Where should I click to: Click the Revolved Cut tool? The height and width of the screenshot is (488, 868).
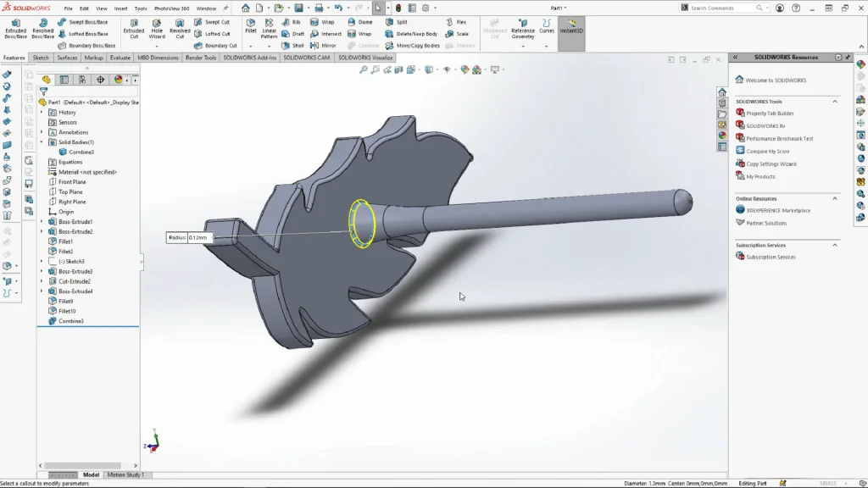click(x=180, y=29)
